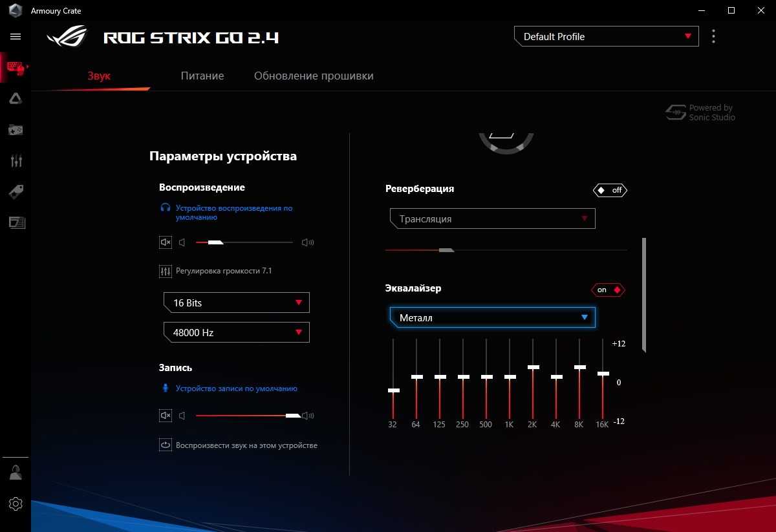
Task: Click the 2K equalizer band slider
Action: tap(533, 367)
